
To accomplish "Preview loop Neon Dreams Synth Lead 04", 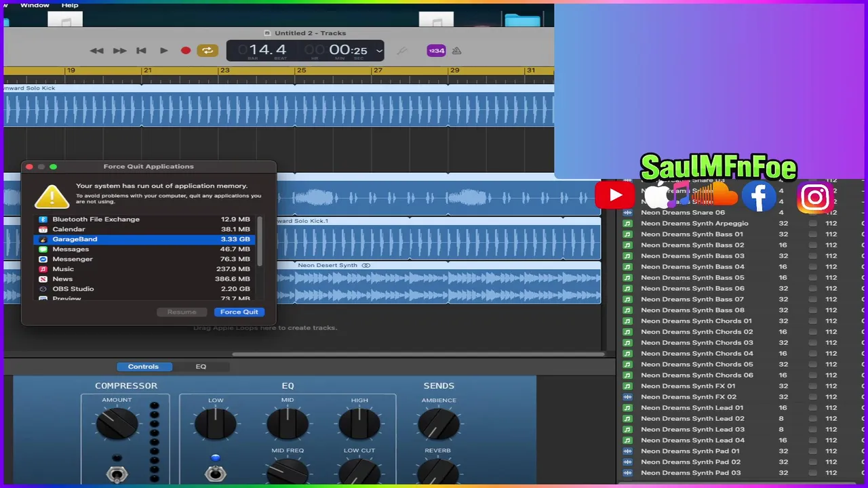I will (x=692, y=441).
